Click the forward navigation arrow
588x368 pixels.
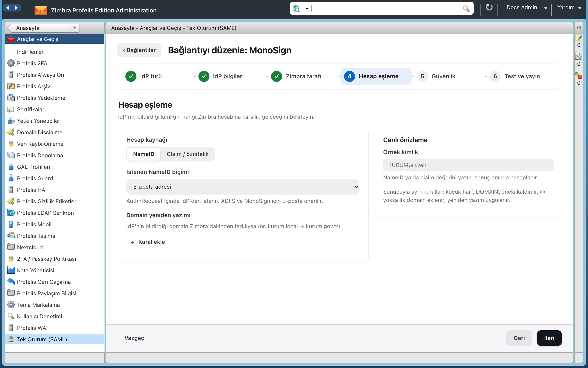pos(16,8)
